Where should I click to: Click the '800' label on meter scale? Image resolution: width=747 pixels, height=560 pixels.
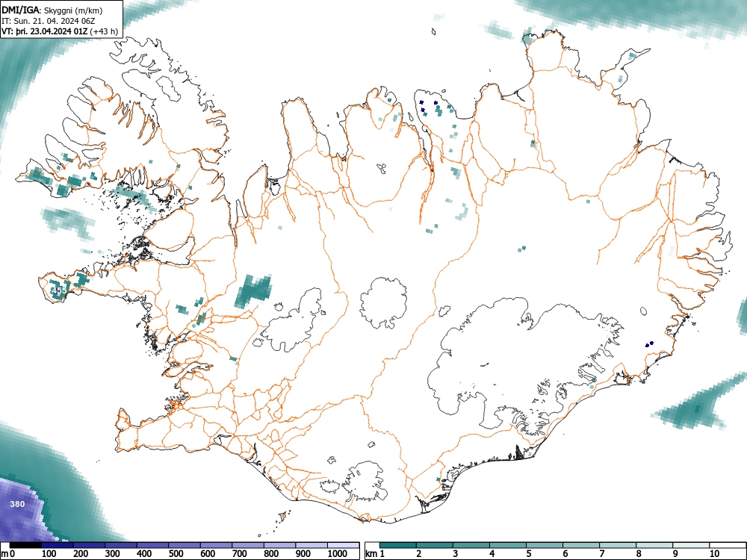coord(271,554)
